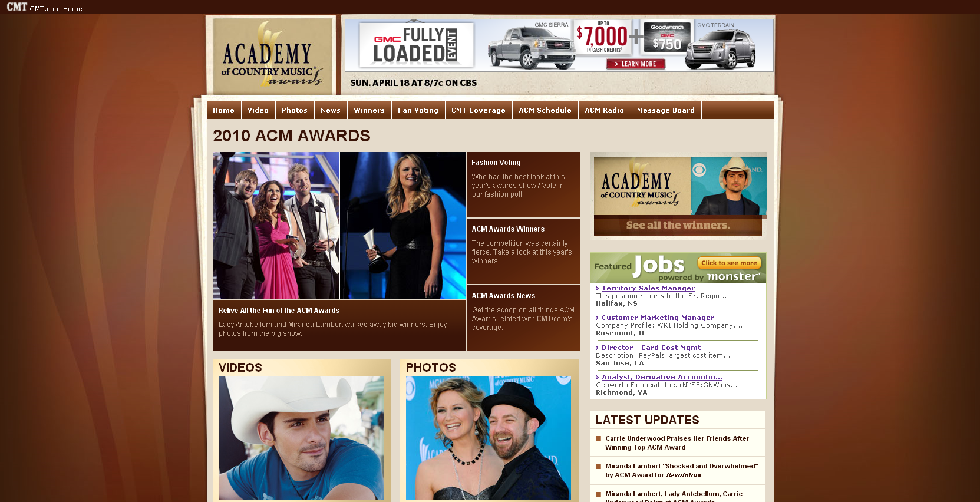The height and width of the screenshot is (502, 980).
Task: Click the Miranda Lambert award photo
Action: [x=403, y=225]
